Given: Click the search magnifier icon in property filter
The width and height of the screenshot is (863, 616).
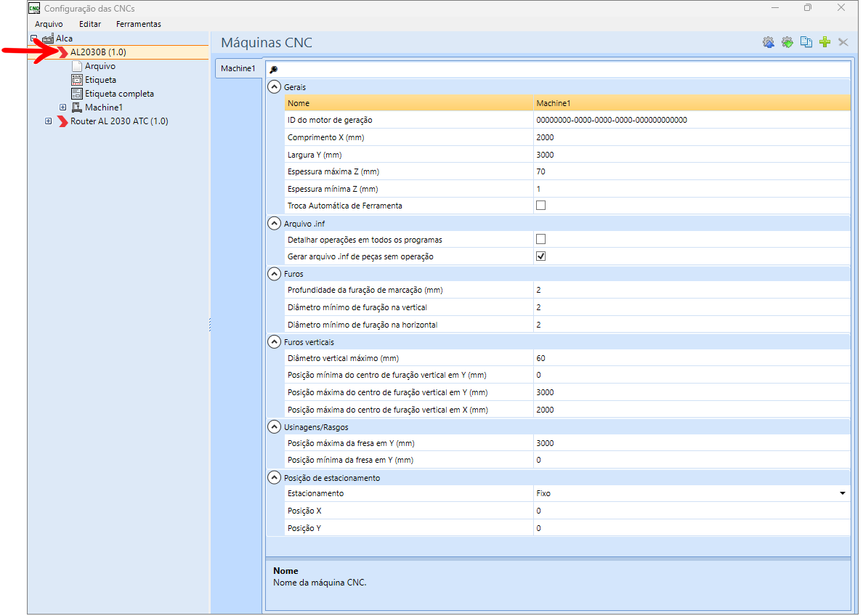Looking at the screenshot, I should 274,69.
